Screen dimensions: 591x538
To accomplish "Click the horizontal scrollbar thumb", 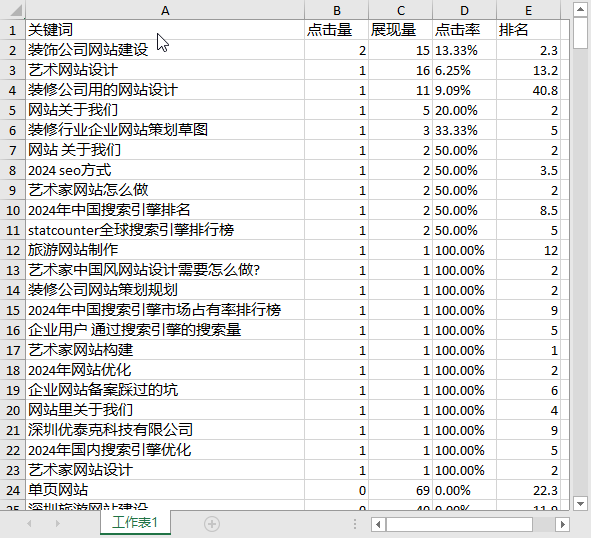I will [459, 524].
